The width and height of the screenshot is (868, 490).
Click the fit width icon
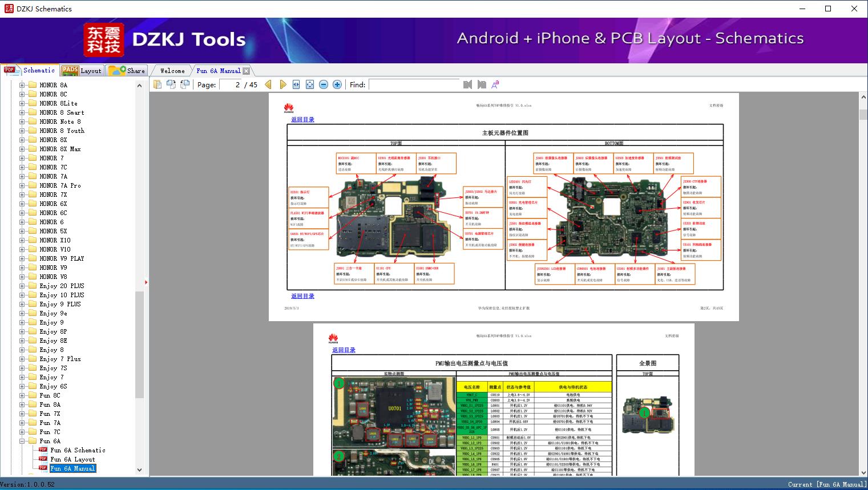(296, 84)
